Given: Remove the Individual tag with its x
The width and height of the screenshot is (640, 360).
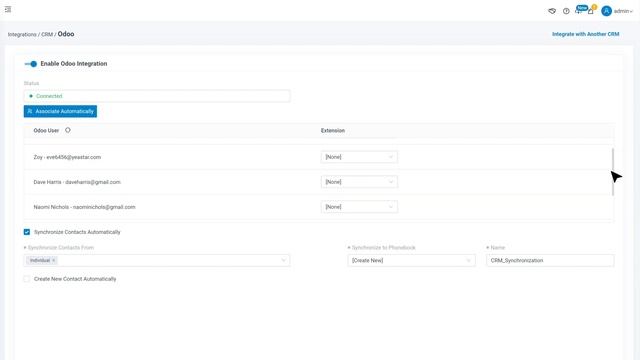Looking at the screenshot, I should coord(53,260).
